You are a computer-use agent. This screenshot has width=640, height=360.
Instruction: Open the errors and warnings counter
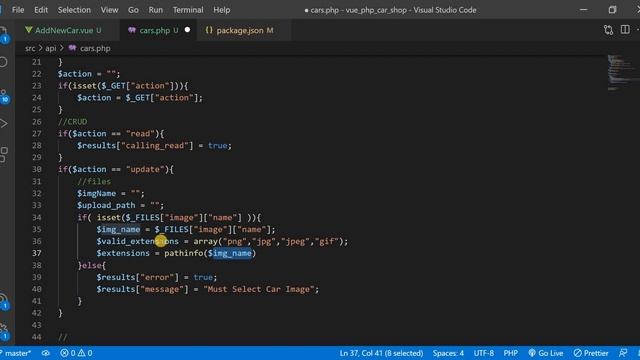[x=76, y=353]
